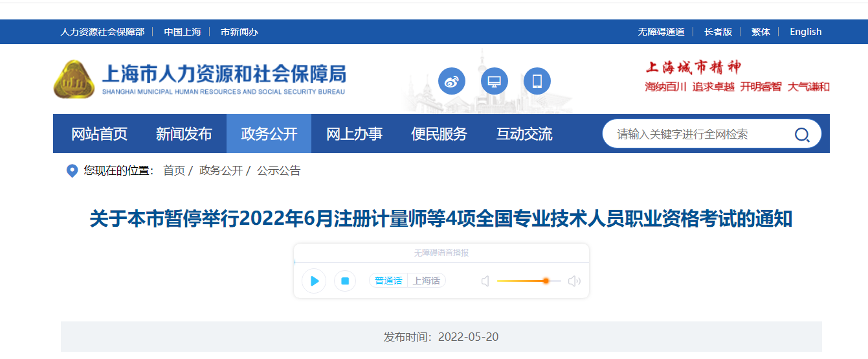Switch narration to 上海话
868x359 pixels.
[427, 281]
